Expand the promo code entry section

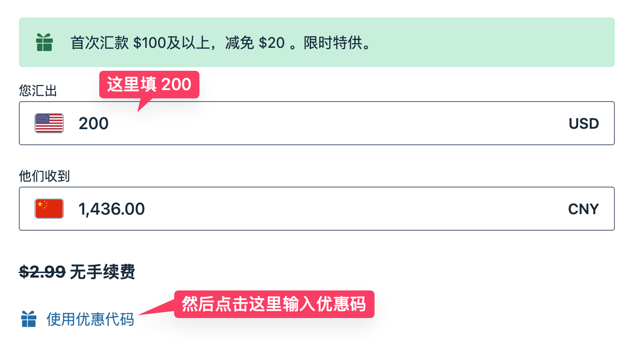(90, 319)
